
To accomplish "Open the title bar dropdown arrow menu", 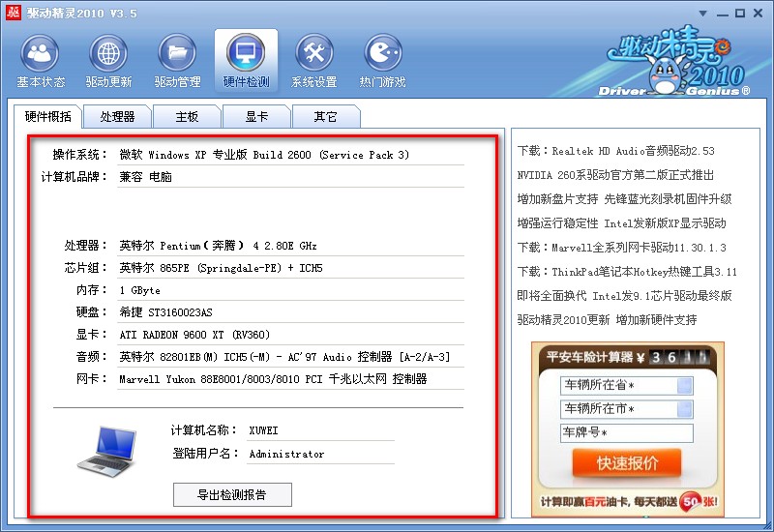I will [703, 14].
